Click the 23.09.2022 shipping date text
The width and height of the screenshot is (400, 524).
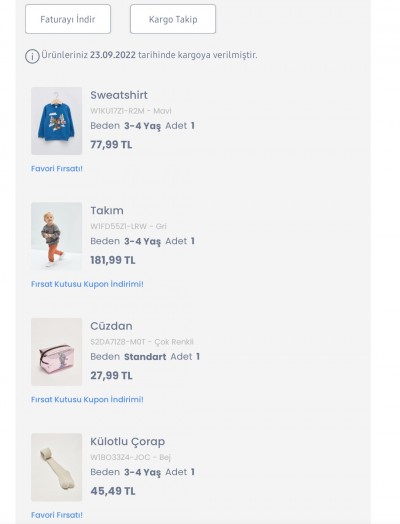(113, 55)
